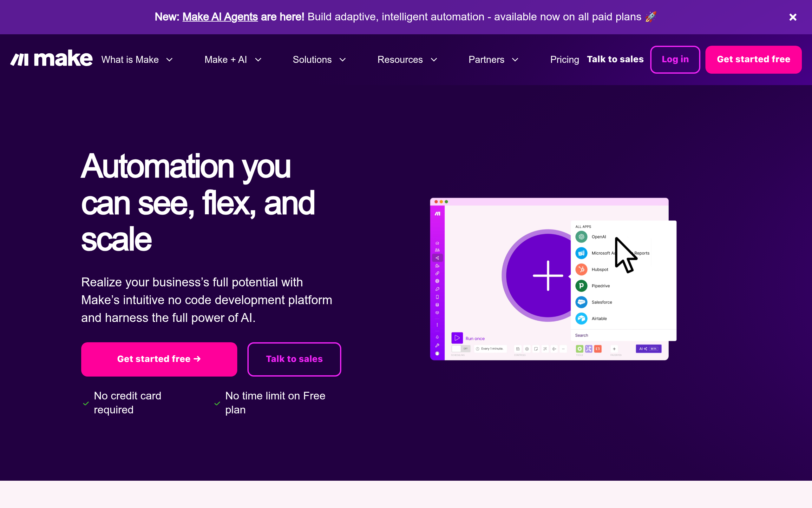
Task: Click the chain link icon in preview sidebar
Action: 437,273
